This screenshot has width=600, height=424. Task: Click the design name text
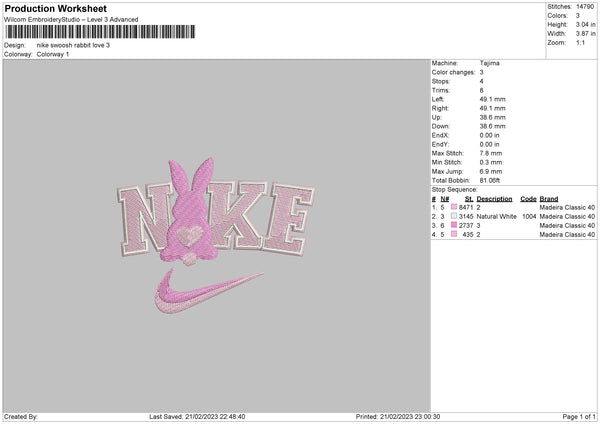pyautogui.click(x=73, y=45)
